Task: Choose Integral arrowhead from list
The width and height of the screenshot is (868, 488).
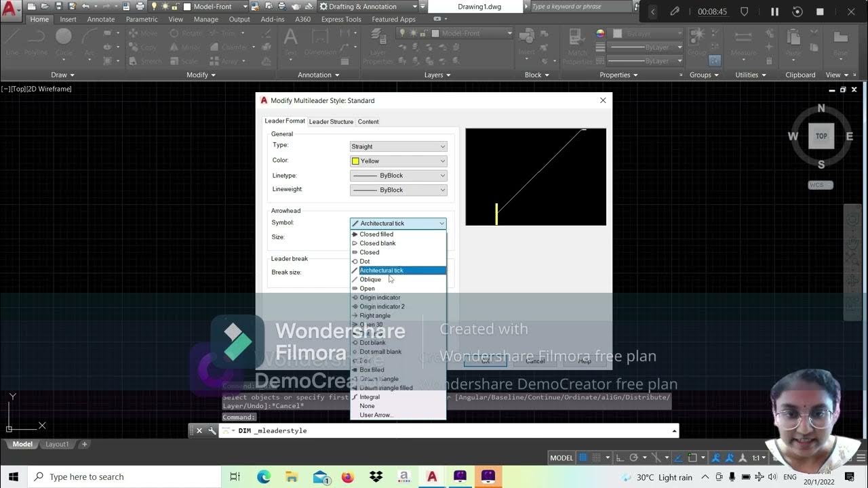Action: [x=398, y=397]
